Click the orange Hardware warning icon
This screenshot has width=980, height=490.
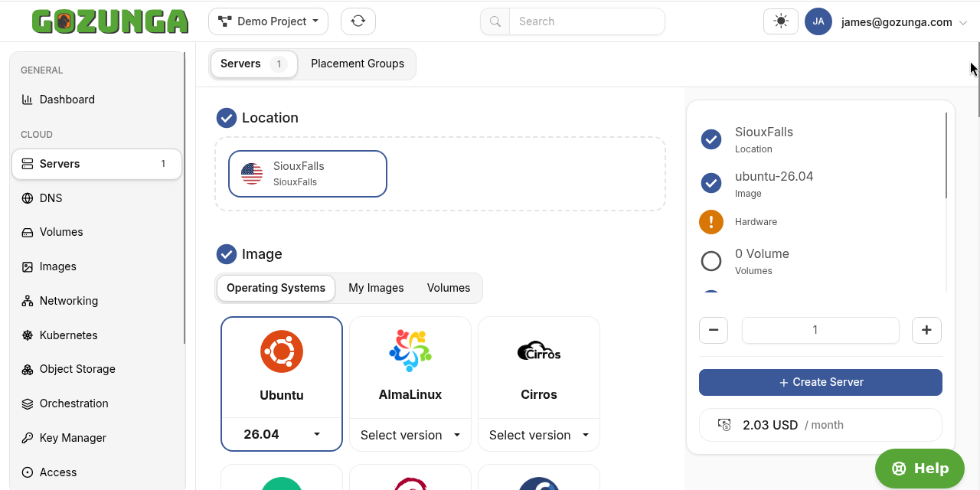pos(711,222)
